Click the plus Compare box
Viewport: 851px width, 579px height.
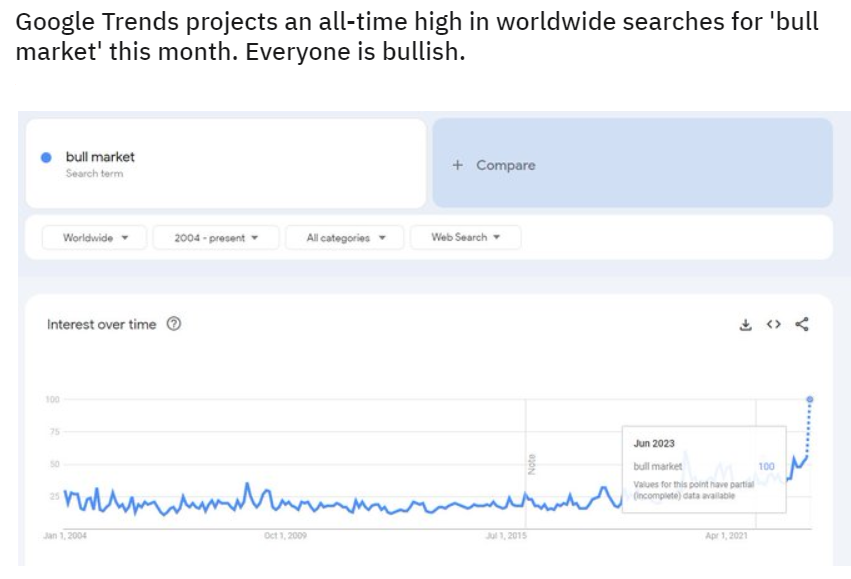tap(632, 164)
